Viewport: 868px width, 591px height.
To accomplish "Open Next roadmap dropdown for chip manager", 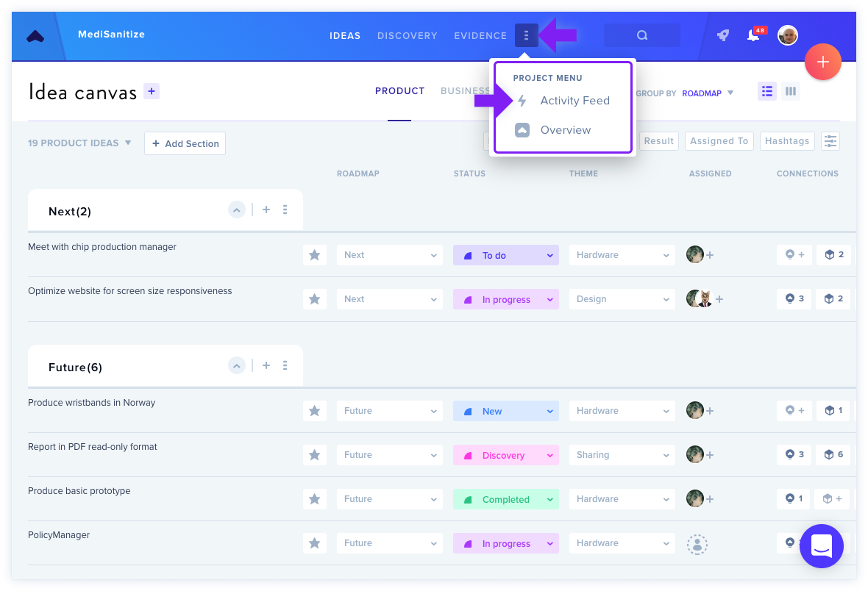I will pos(390,255).
